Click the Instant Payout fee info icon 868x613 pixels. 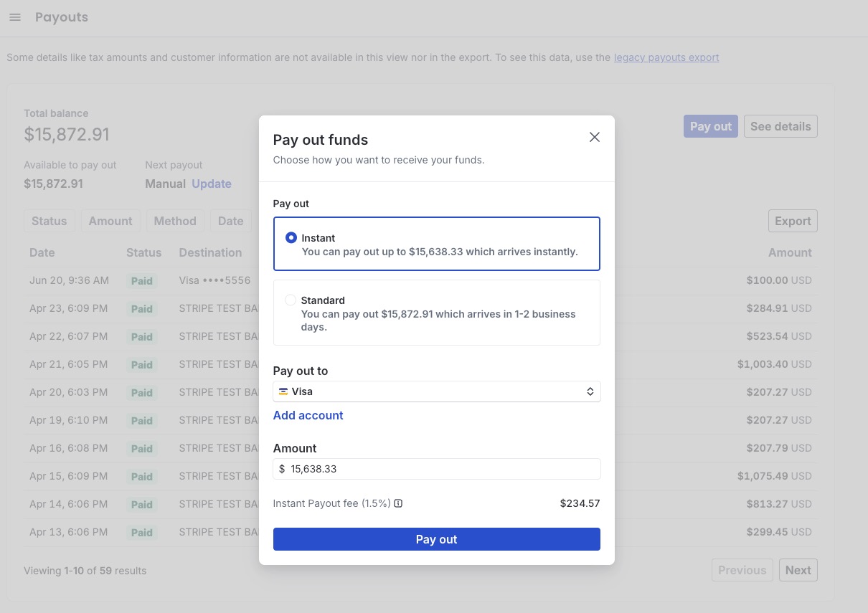coord(398,503)
